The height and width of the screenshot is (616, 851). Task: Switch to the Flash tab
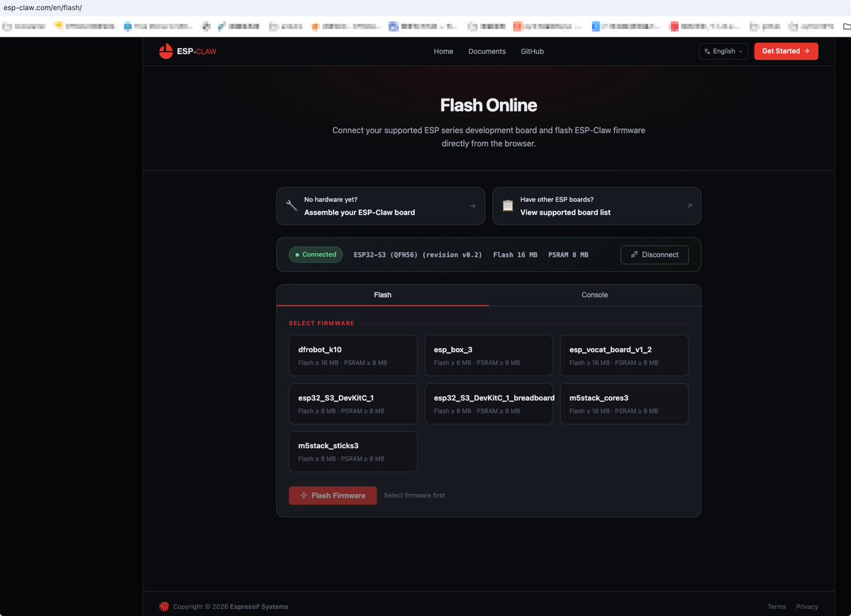(x=382, y=295)
